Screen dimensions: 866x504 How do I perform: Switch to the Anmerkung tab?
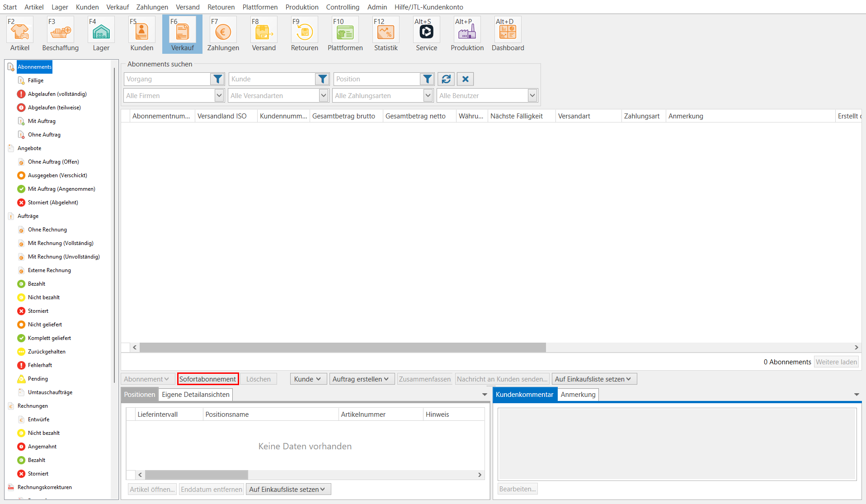[x=578, y=394]
